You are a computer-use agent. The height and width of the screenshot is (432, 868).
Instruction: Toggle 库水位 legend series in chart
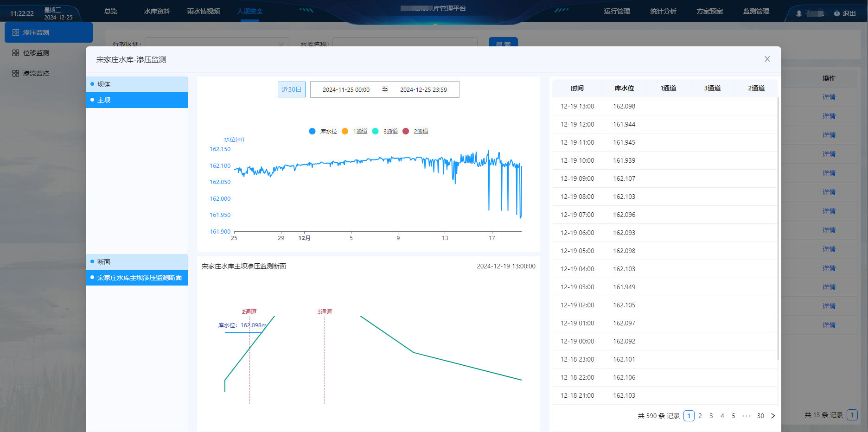click(313, 131)
